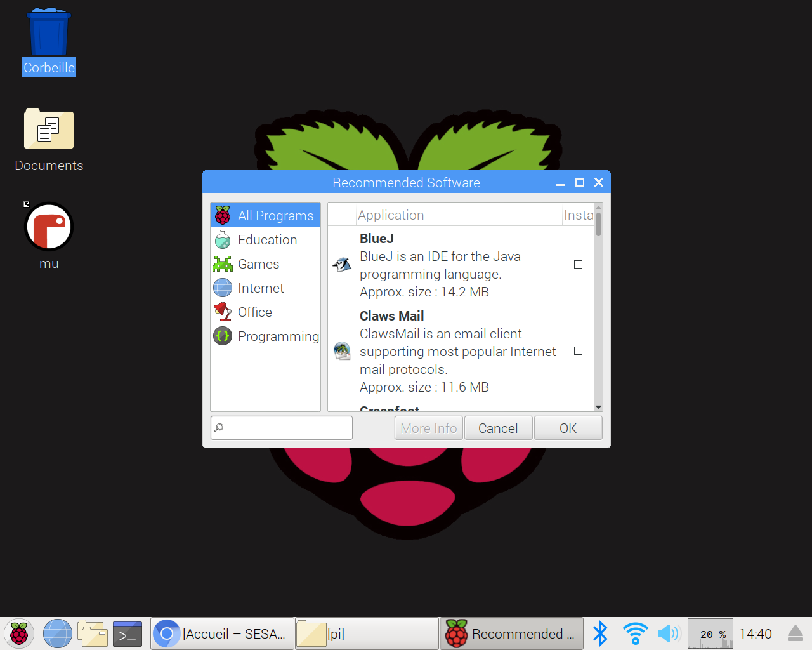Click the Cancel button
The height and width of the screenshot is (650, 812).
(498, 428)
